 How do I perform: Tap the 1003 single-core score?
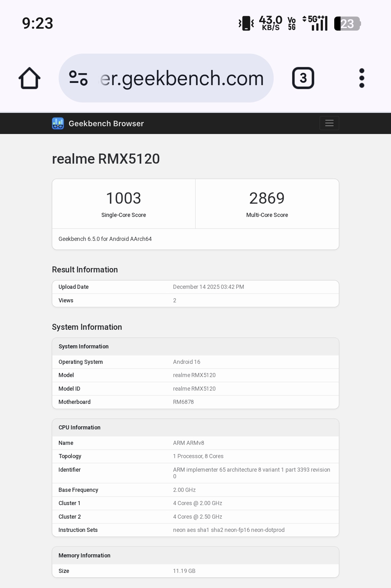(124, 198)
